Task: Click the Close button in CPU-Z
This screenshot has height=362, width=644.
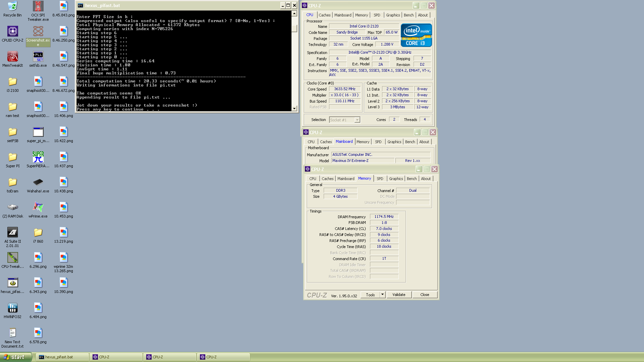Action: pyautogui.click(x=425, y=295)
